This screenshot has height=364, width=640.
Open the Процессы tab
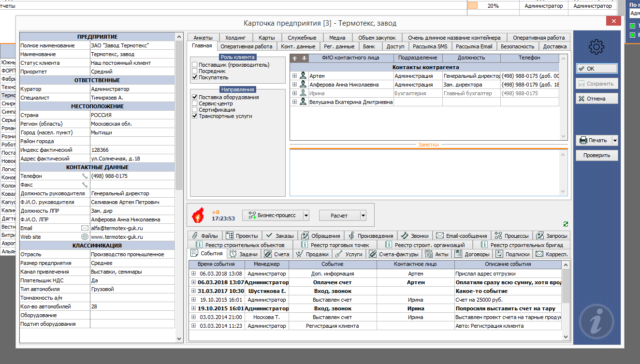click(x=512, y=236)
